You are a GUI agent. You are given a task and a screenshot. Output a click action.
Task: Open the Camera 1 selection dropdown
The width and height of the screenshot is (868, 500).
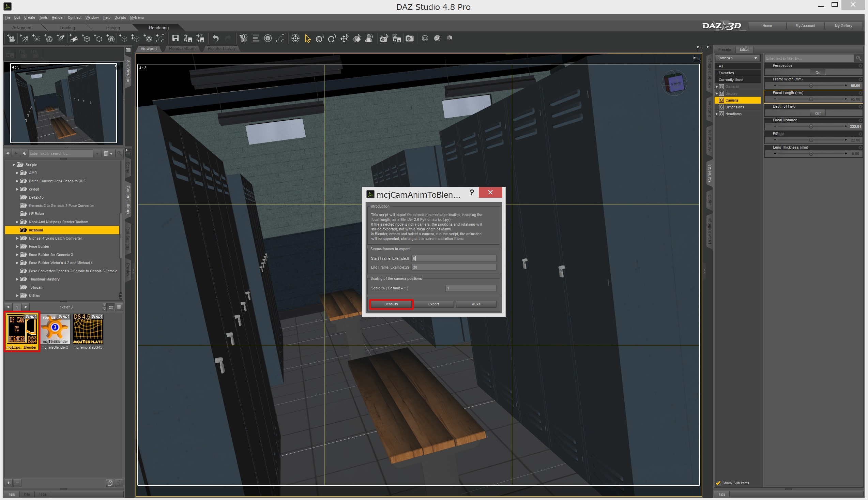click(737, 58)
